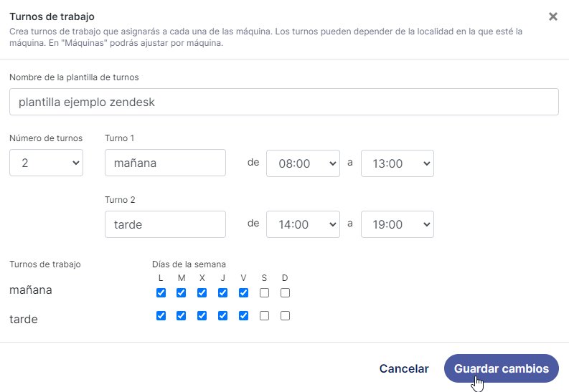Enable Saturday for the mañana shift
This screenshot has width=569, height=392.
264,292
